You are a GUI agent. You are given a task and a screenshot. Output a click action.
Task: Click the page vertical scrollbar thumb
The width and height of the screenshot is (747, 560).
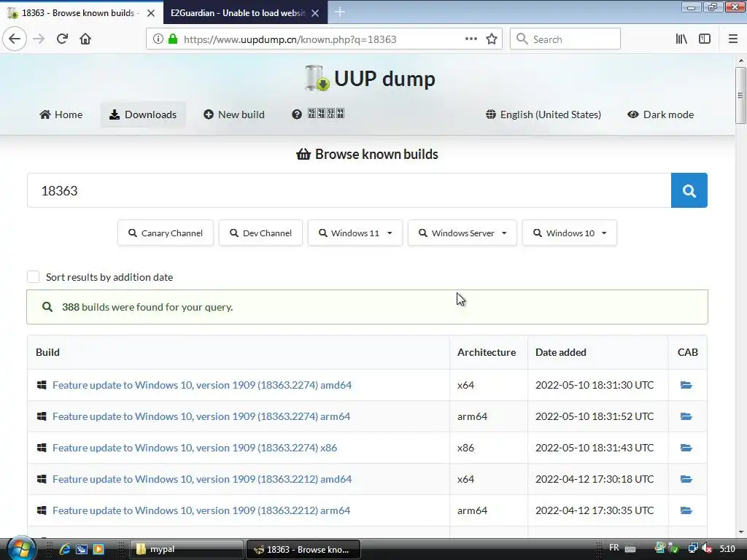(x=740, y=96)
